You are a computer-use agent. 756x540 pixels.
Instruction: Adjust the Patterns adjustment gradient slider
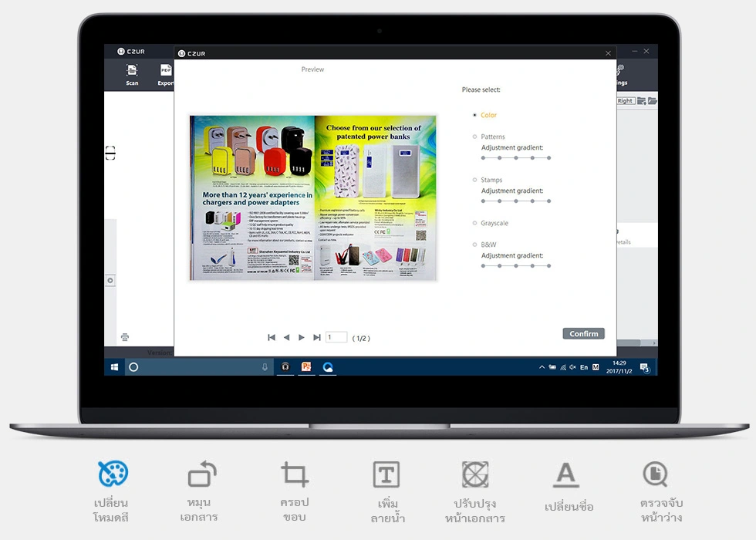pos(516,157)
